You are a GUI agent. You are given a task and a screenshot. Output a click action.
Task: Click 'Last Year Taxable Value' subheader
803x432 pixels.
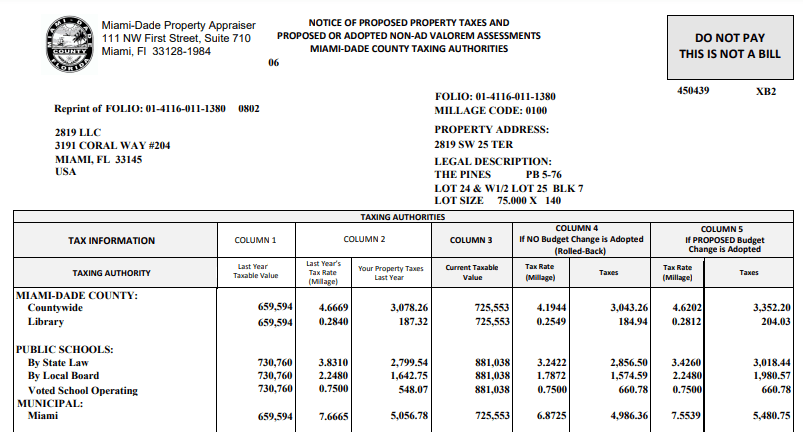(256, 271)
